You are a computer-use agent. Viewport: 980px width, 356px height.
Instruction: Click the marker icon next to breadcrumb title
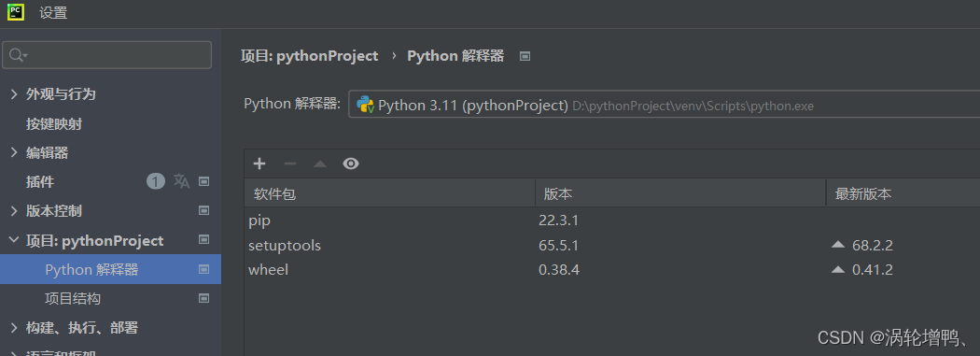tap(525, 56)
